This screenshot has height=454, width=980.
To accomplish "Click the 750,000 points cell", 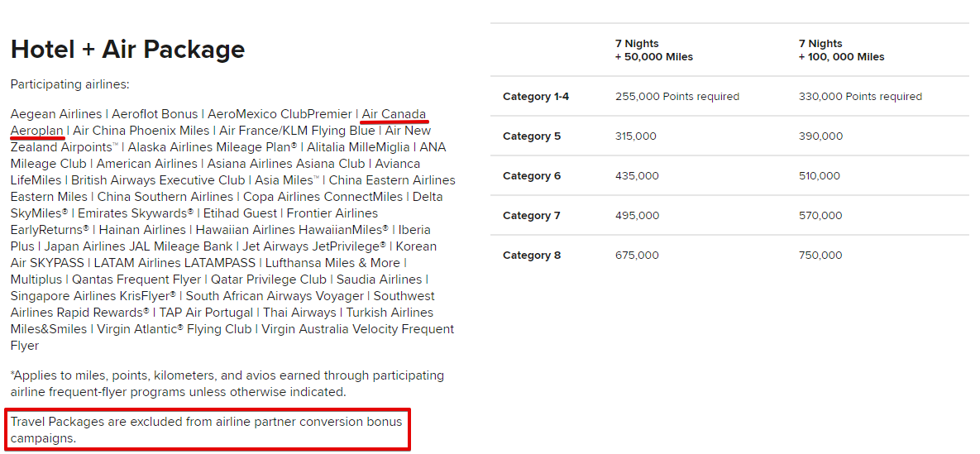I will click(820, 256).
